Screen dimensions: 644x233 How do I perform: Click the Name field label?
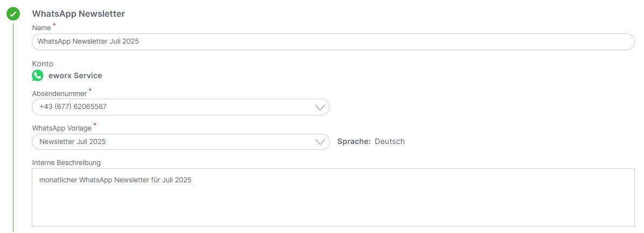click(x=41, y=28)
